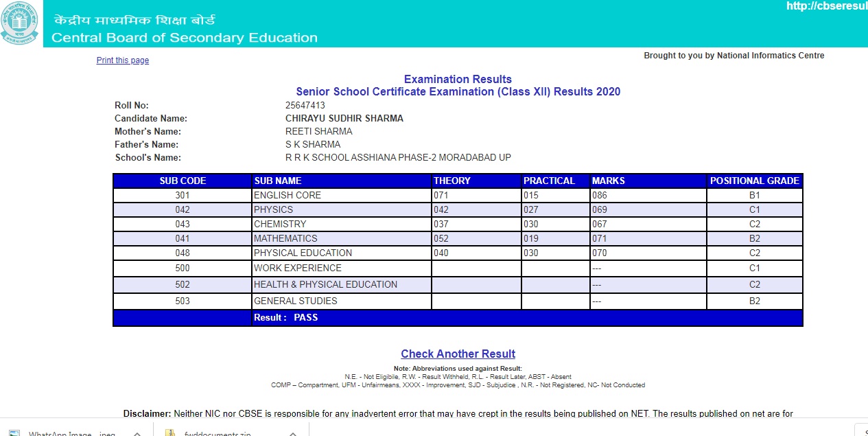Select the candidate name CHIRAYU SUDHIR SHARMA
868x436 pixels.
tap(344, 119)
